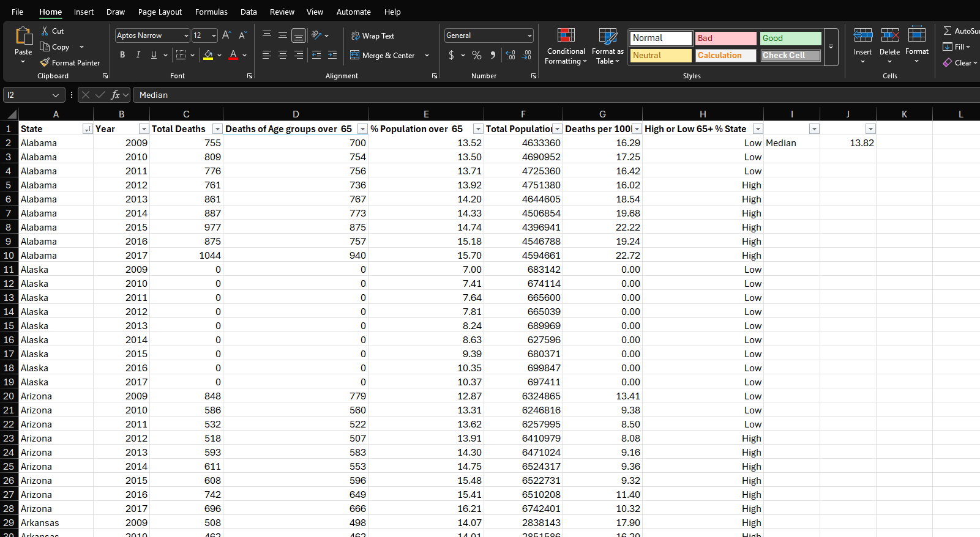Switch to the Page Layout tab
This screenshot has height=537, width=980.
click(x=160, y=12)
